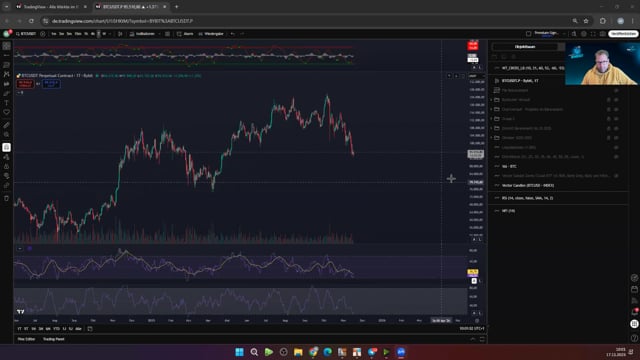This screenshot has width=640, height=360.
Task: Open the go-to-date calendar icon
Action: click(90, 329)
